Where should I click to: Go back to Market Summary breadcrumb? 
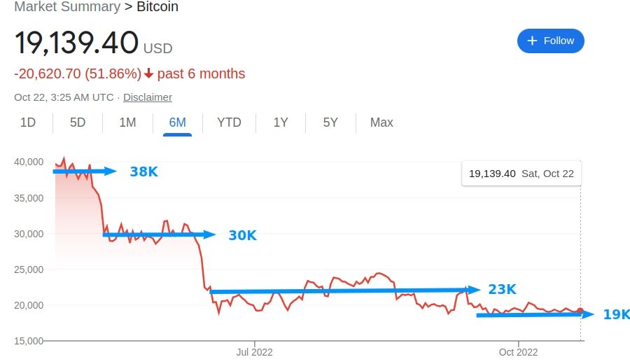(x=67, y=7)
